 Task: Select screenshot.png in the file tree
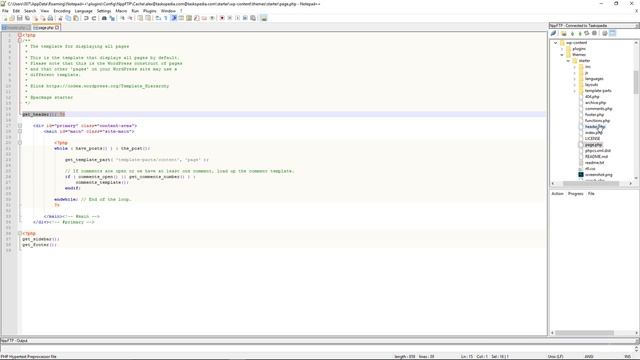(x=598, y=175)
